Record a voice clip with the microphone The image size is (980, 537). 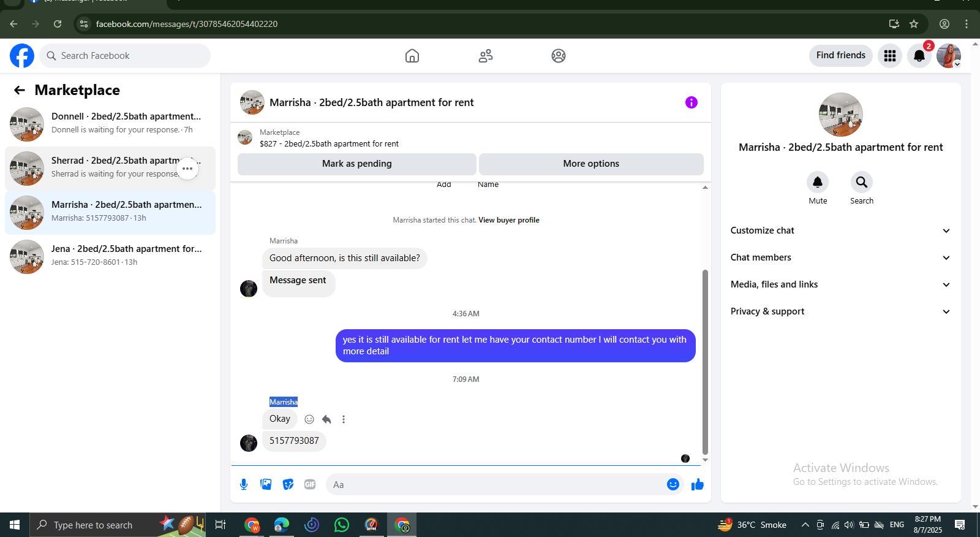(244, 484)
